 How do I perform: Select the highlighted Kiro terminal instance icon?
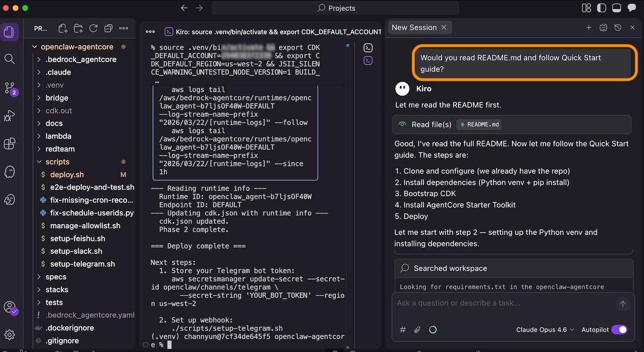tap(368, 61)
